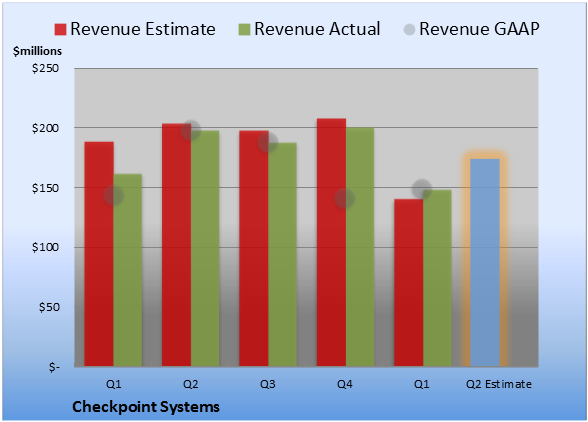Click the GAAP marker in the Q4 group
This screenshot has height=422, width=588.
coord(345,198)
